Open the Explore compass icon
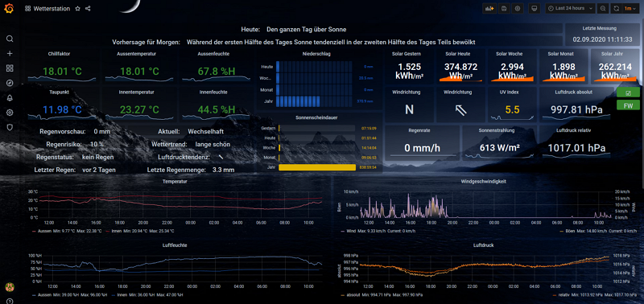The width and height of the screenshot is (644, 304). tap(10, 83)
